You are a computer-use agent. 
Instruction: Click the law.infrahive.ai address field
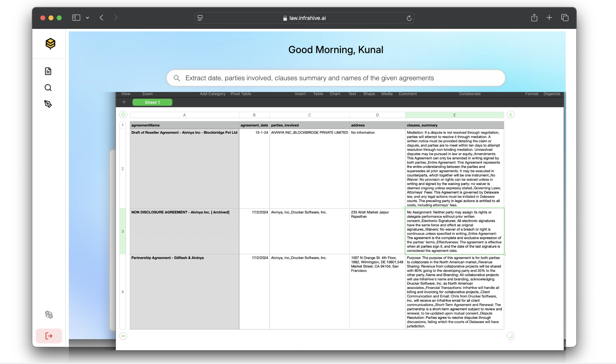[304, 18]
